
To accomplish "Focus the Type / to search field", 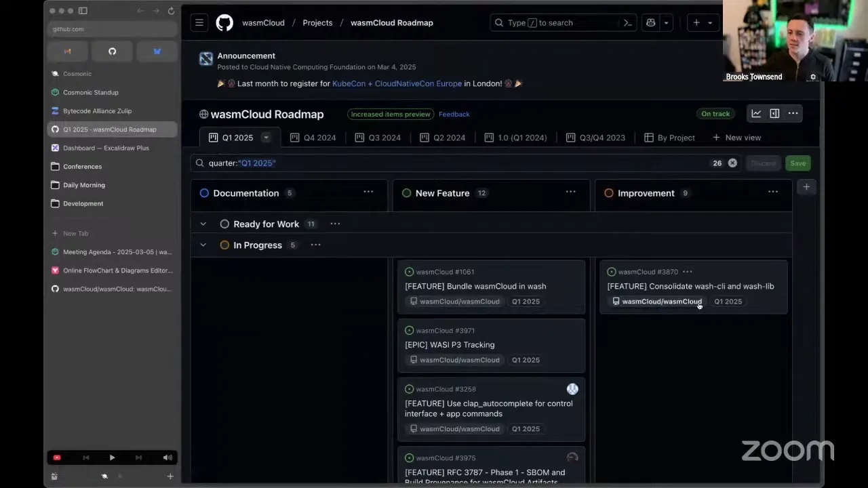I will pos(564,22).
